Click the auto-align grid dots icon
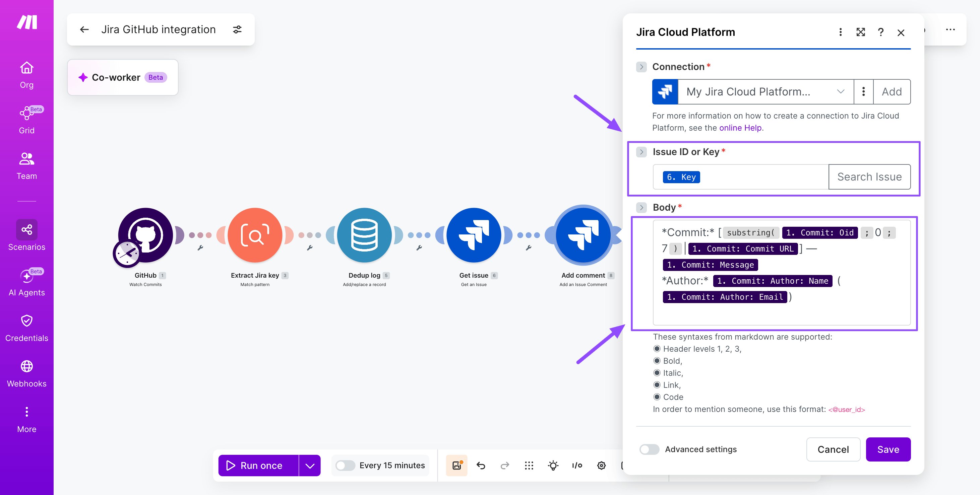This screenshot has height=495, width=980. pos(529,465)
